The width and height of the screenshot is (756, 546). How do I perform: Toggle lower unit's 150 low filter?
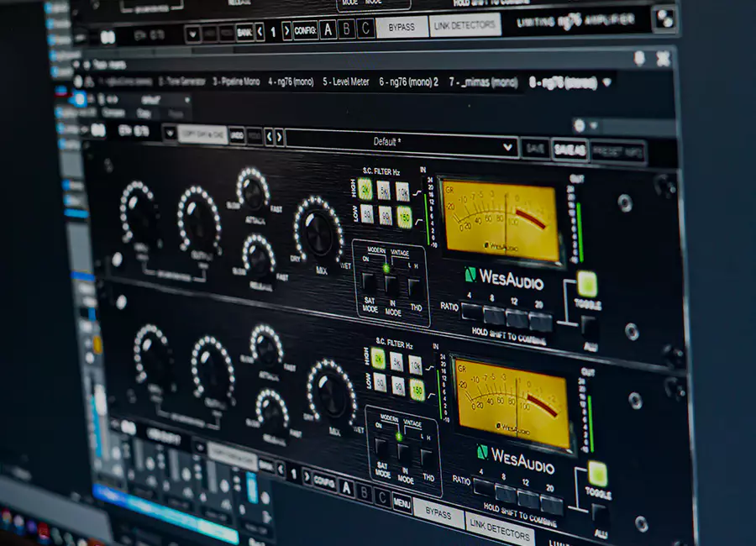(x=417, y=389)
